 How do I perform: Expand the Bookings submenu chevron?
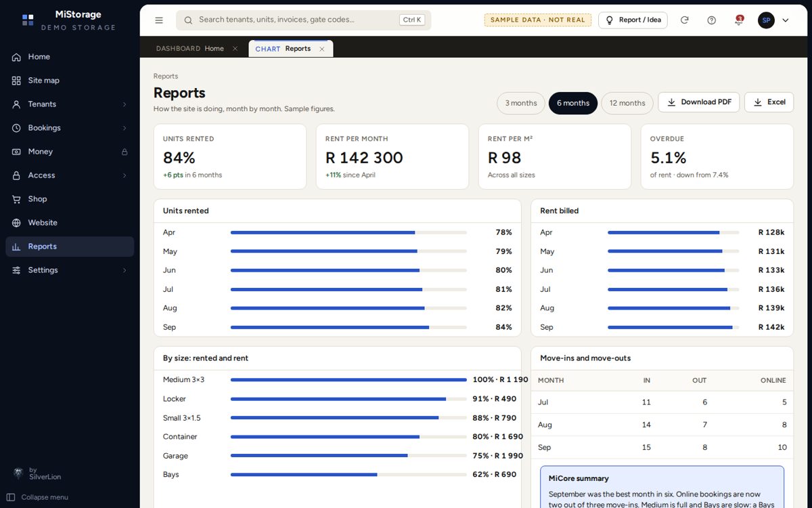pyautogui.click(x=125, y=128)
